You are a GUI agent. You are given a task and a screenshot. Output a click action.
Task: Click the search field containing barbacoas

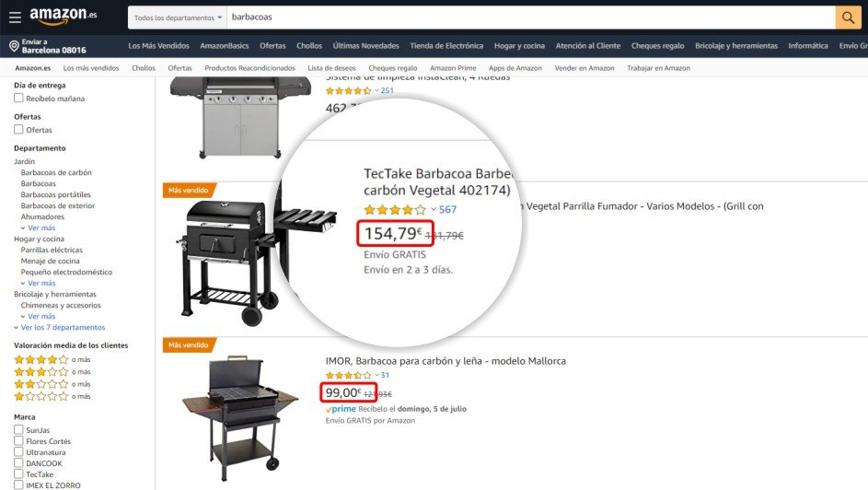(x=531, y=17)
